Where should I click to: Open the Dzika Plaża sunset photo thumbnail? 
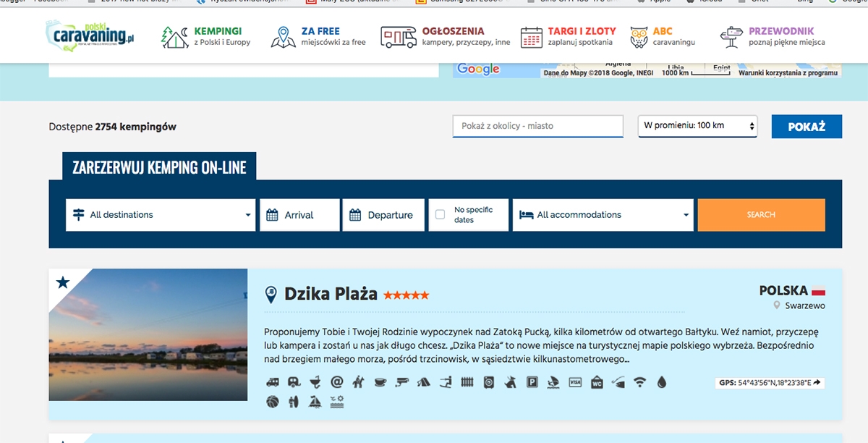click(148, 334)
